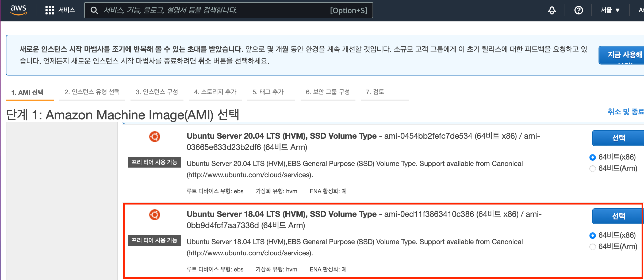Click the Ubuntu 18.04 logo icon

click(x=155, y=215)
